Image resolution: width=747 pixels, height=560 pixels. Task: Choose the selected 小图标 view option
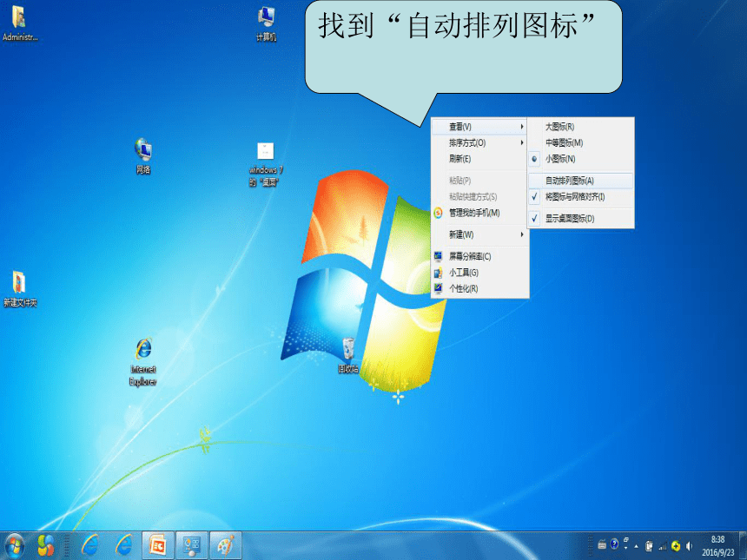581,159
